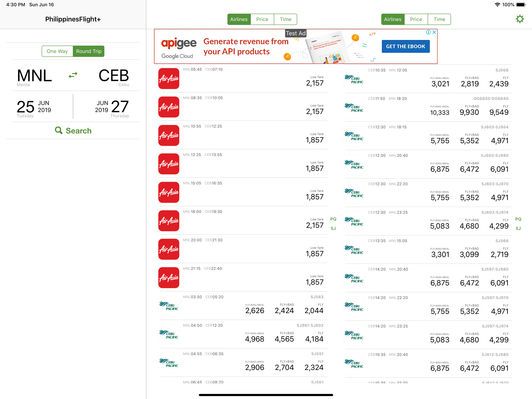Open ad info icon on banner
This screenshot has height=399, width=532.
click(x=428, y=32)
